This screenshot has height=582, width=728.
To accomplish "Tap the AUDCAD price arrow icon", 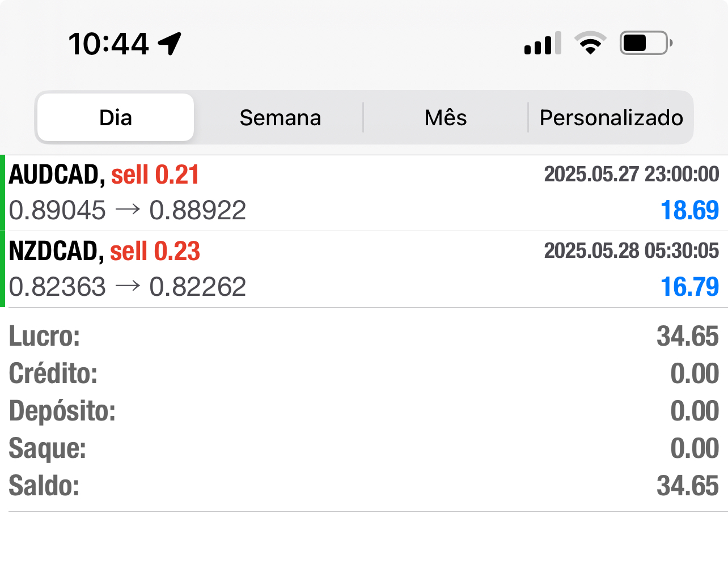I will click(128, 210).
